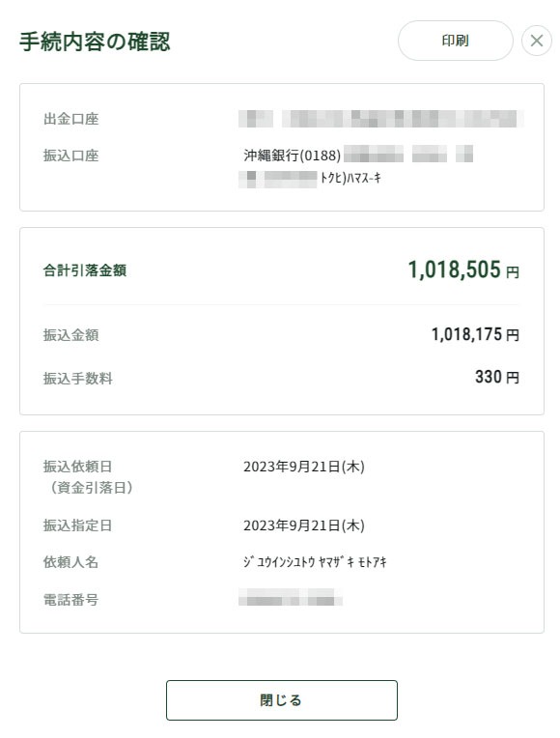Click the 出金口座 label
The width and height of the screenshot is (560, 738).
tap(71, 119)
